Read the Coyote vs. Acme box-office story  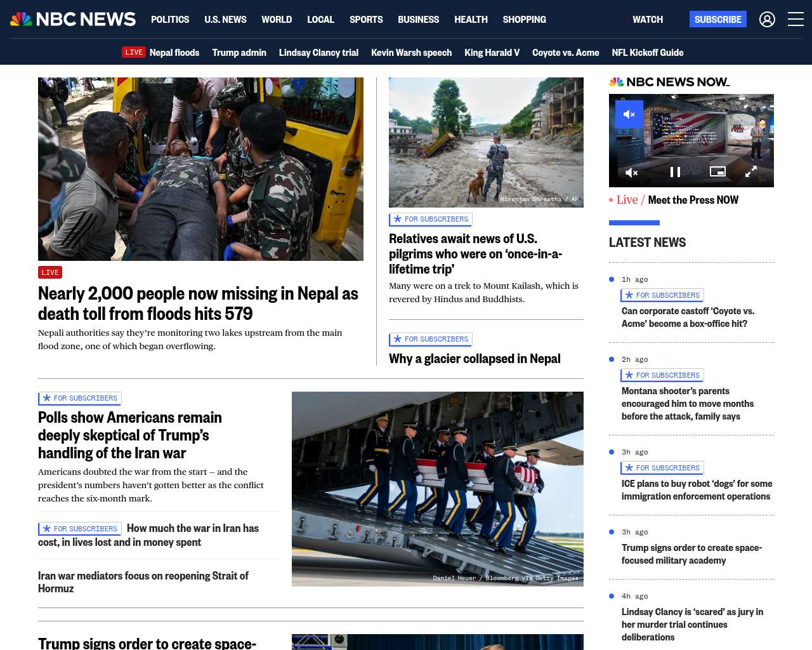tap(688, 317)
